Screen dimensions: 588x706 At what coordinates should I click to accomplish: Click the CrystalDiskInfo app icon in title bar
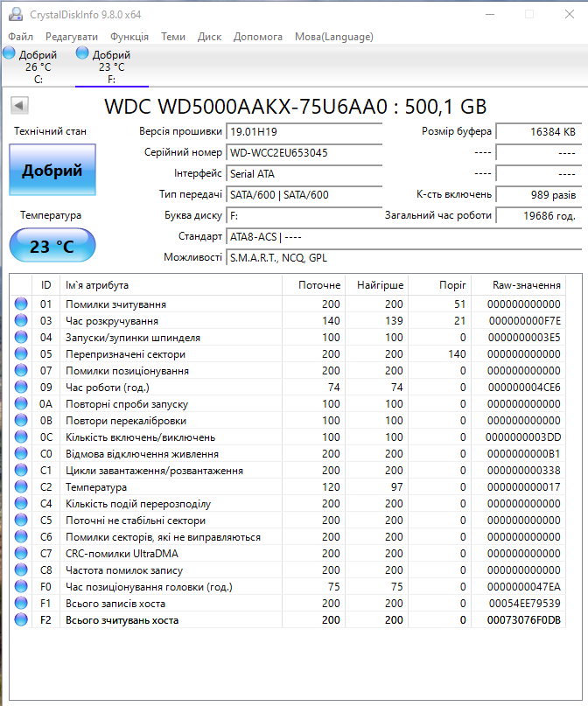(15, 14)
